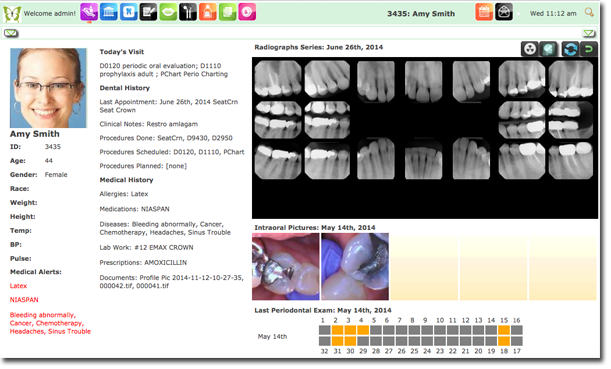Click the black open envelope messages icon
Screen dimensions: 611x369
pos(504,12)
